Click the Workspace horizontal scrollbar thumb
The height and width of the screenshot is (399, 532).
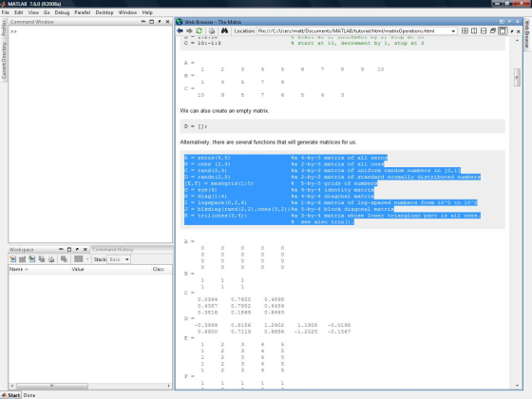52,386
